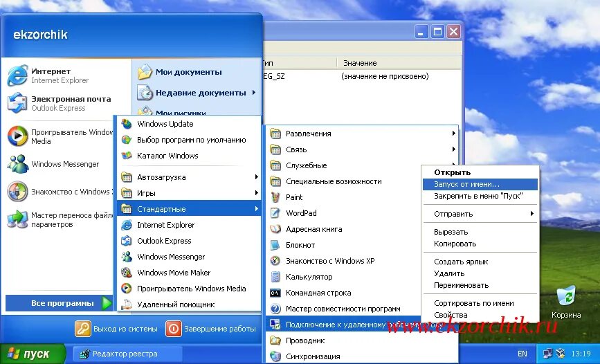The height and width of the screenshot is (364, 600).
Task: Open Выбор программ по умолчанию
Action: pyautogui.click(x=189, y=140)
